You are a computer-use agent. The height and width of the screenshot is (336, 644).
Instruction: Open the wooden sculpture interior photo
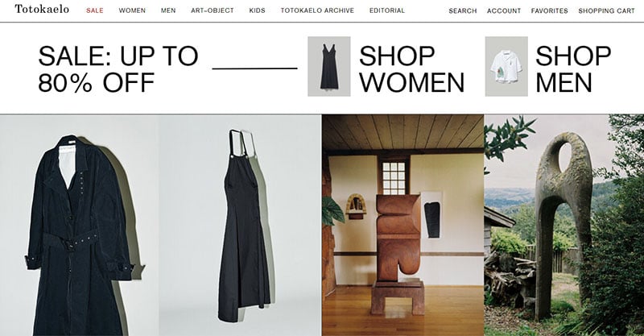tap(403, 225)
